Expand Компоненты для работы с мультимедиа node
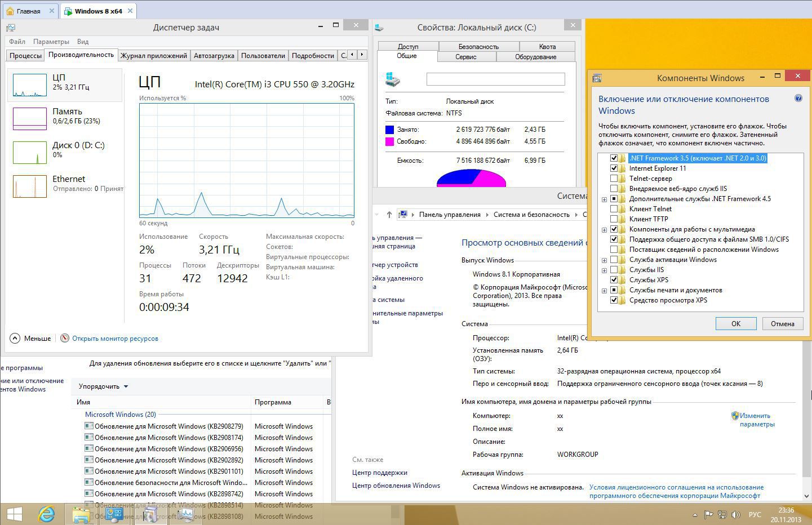Image resolution: width=812 pixels, height=525 pixels. (x=604, y=230)
